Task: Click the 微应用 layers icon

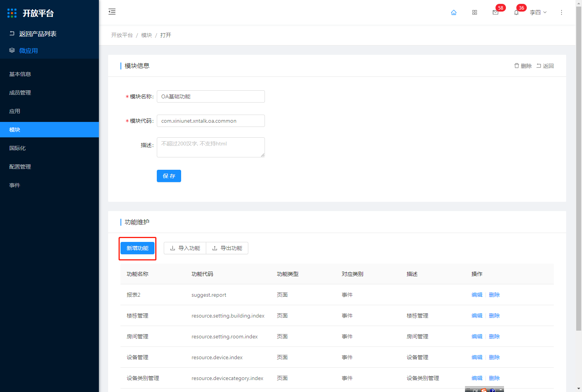Action: coord(12,50)
